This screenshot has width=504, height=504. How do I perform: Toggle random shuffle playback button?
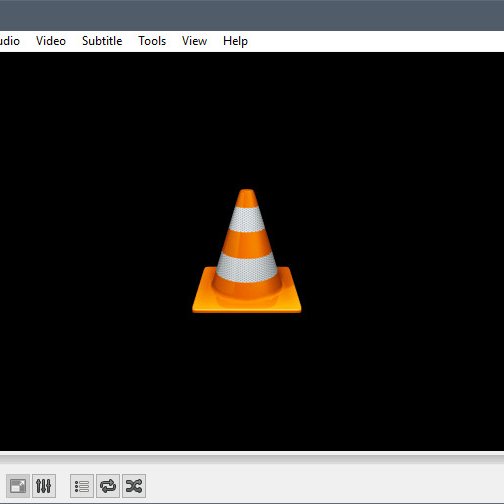[134, 486]
